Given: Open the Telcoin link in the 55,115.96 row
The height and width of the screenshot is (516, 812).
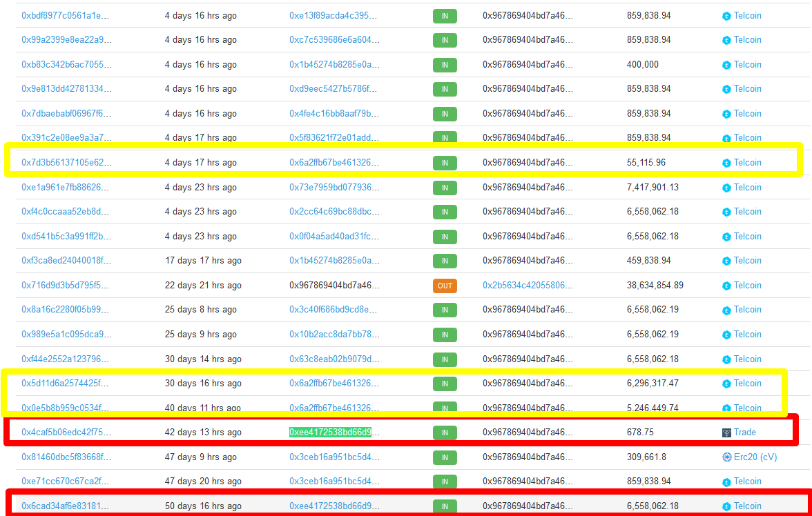Looking at the screenshot, I should [747, 163].
